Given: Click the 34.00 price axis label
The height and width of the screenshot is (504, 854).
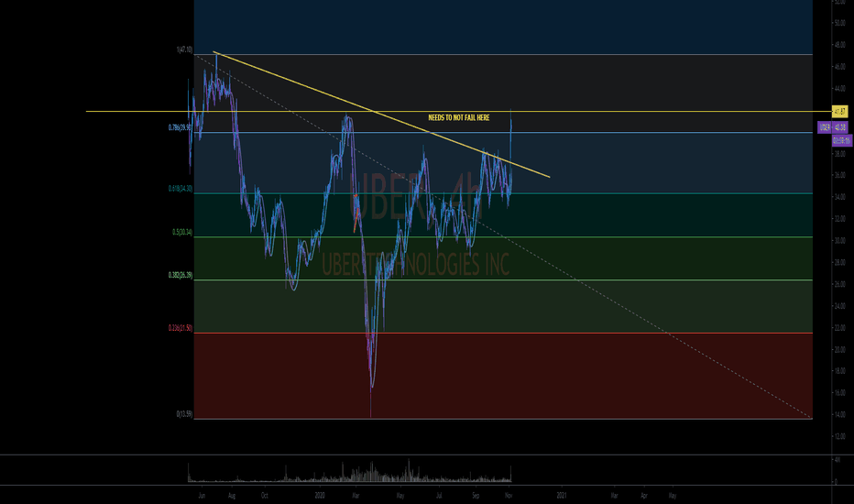Looking at the screenshot, I should point(838,197).
